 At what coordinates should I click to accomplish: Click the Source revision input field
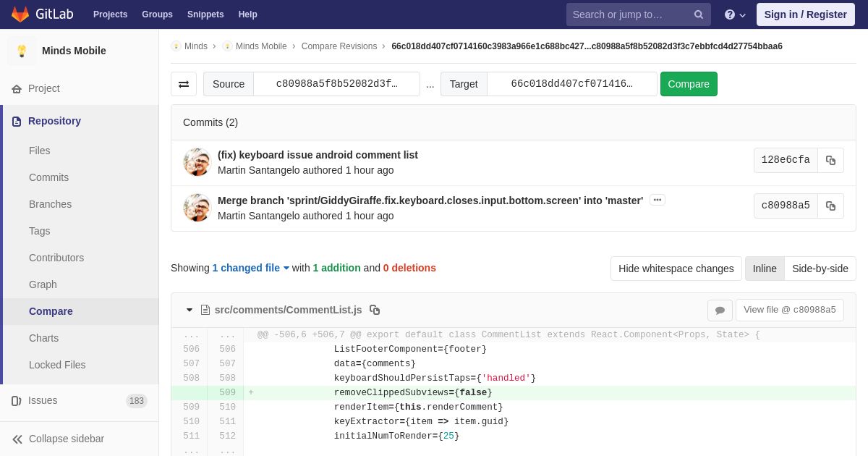(336, 84)
